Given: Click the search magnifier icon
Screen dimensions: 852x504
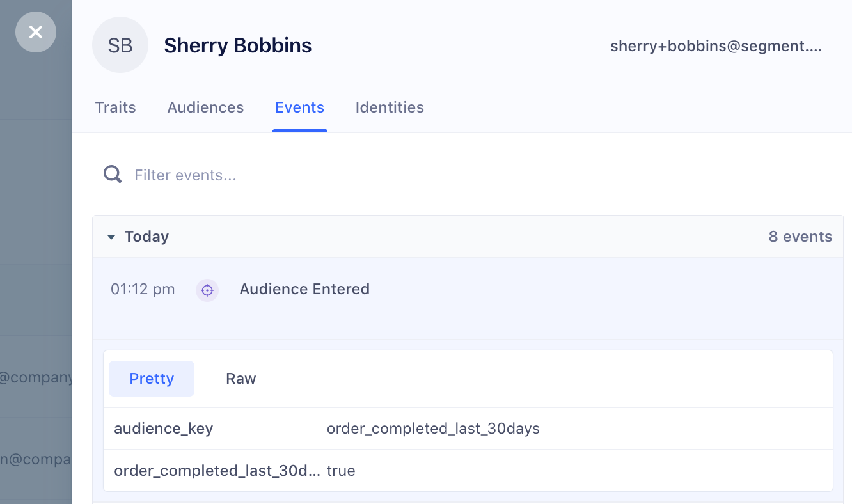Looking at the screenshot, I should point(112,173).
